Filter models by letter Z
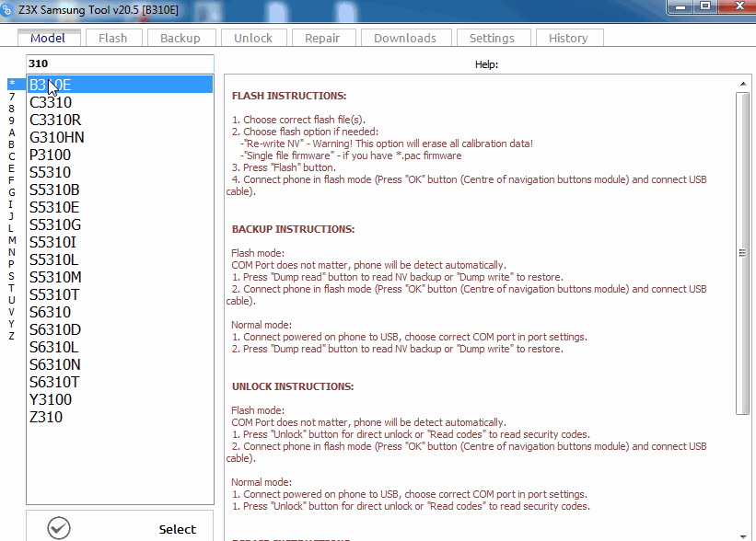 pos(12,336)
